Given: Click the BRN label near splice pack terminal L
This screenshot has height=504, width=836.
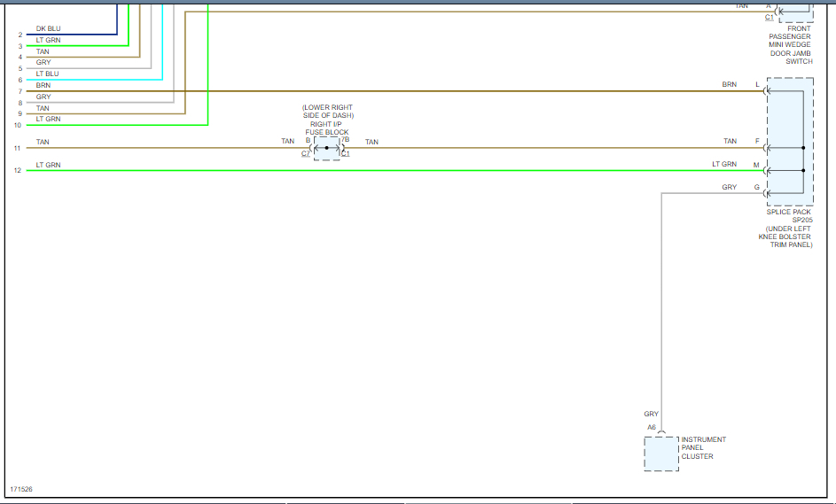Looking at the screenshot, I should pos(730,84).
